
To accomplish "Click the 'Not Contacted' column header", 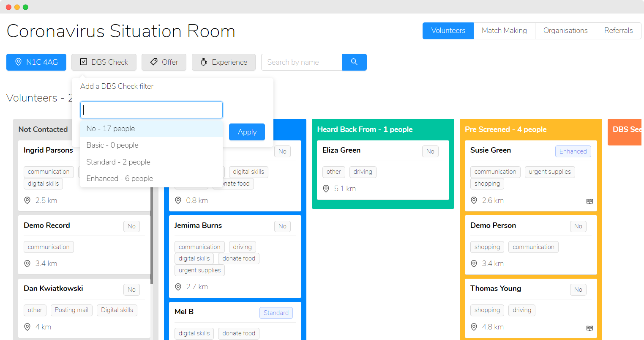I will click(43, 129).
